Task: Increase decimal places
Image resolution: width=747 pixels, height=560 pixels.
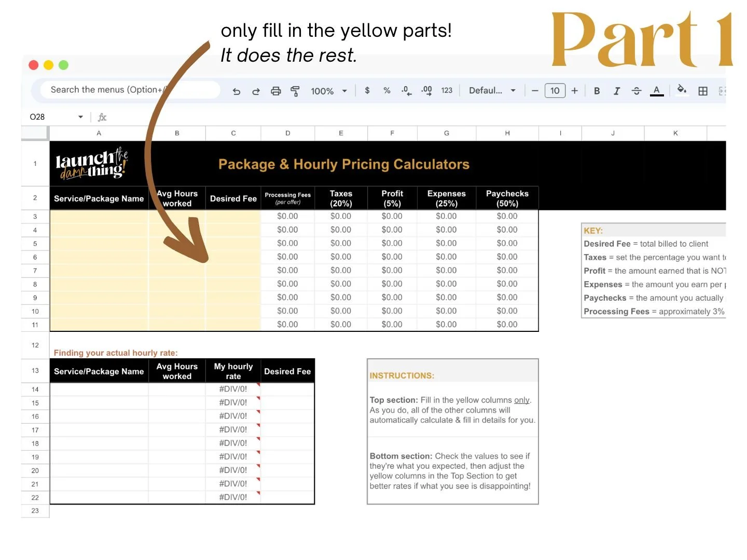Action: pyautogui.click(x=426, y=91)
